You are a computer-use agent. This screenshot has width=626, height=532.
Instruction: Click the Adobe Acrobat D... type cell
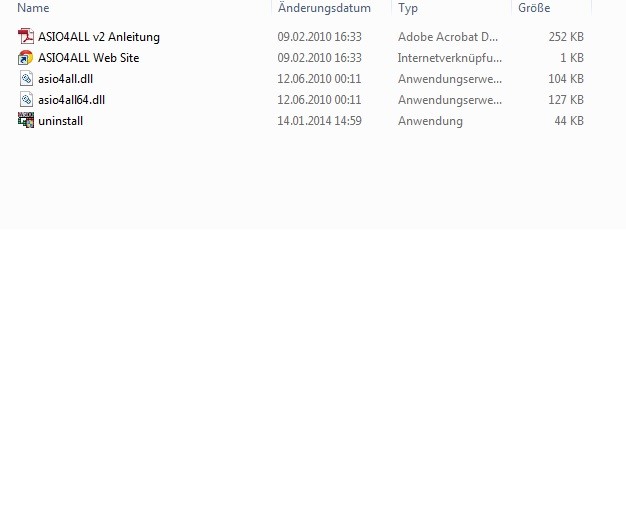click(x=448, y=37)
